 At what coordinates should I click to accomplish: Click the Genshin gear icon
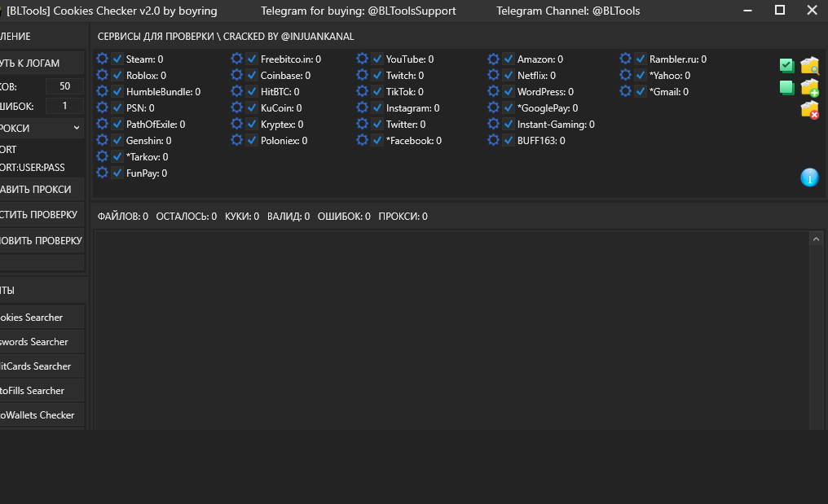(x=103, y=140)
